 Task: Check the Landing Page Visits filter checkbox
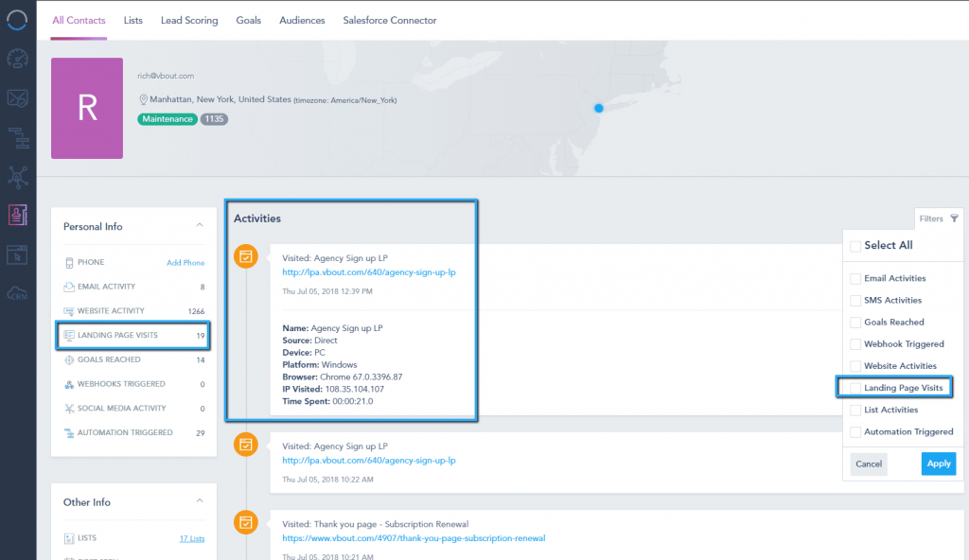[x=855, y=388]
